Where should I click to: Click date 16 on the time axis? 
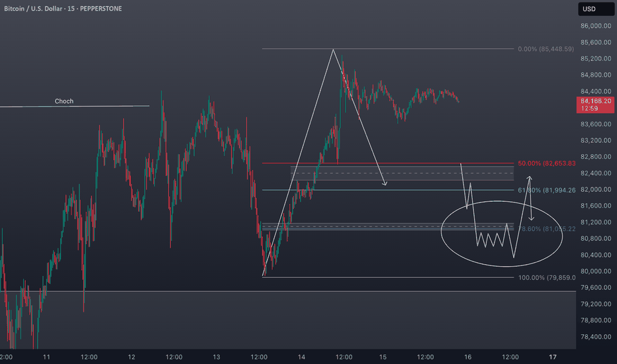468,357
